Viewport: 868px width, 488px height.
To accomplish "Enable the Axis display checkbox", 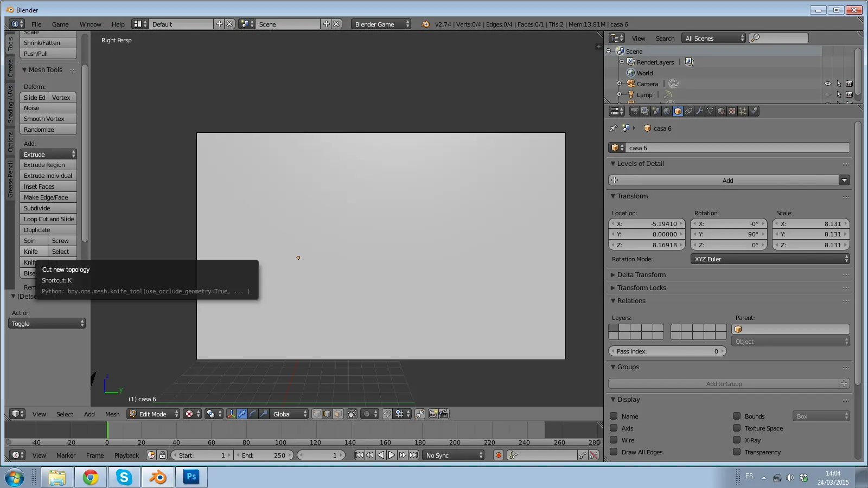I will pyautogui.click(x=614, y=428).
